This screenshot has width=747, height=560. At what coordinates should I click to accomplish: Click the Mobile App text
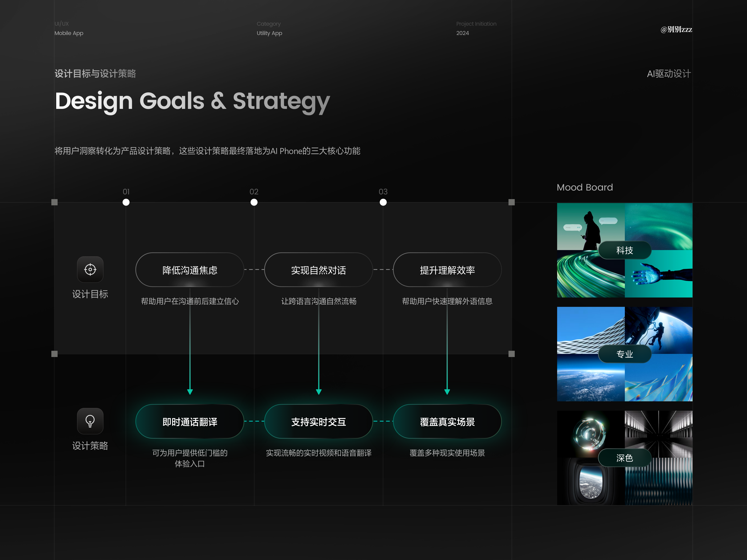(x=69, y=33)
